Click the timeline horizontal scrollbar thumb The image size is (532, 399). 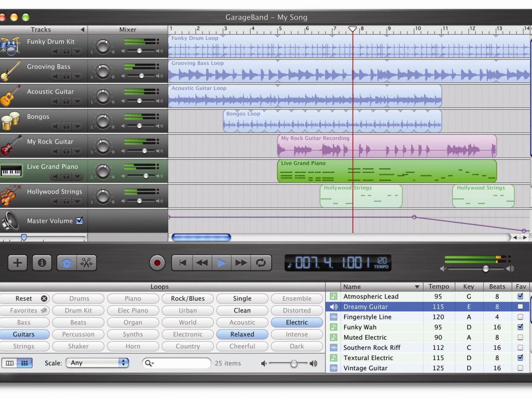pos(201,237)
